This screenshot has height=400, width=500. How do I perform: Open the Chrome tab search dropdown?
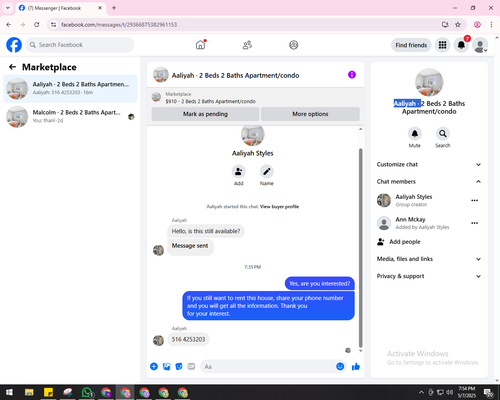coord(8,8)
